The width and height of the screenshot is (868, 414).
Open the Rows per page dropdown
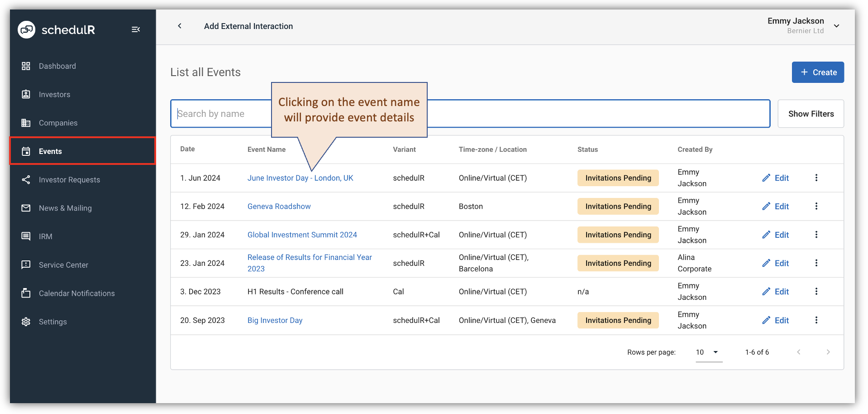coord(708,352)
